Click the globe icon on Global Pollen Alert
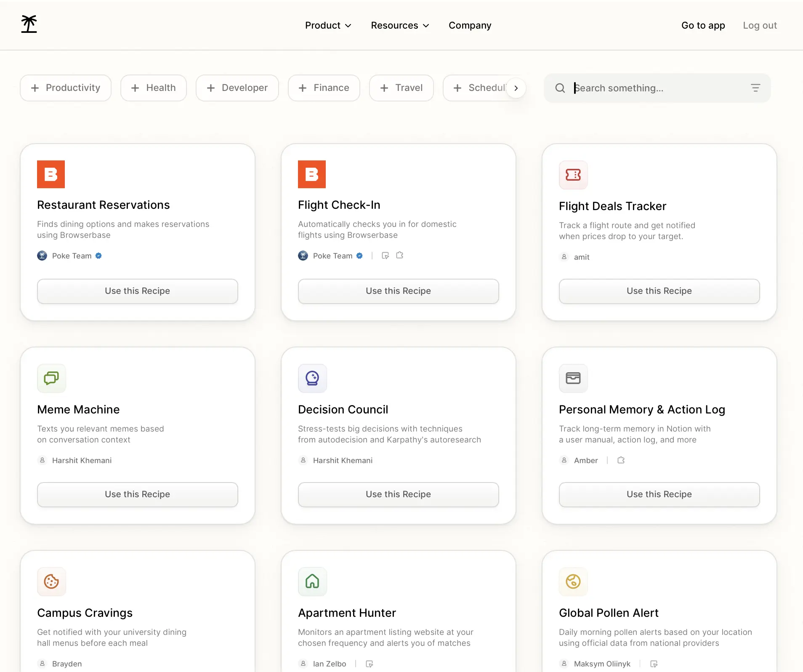Image resolution: width=803 pixels, height=672 pixels. tap(573, 581)
